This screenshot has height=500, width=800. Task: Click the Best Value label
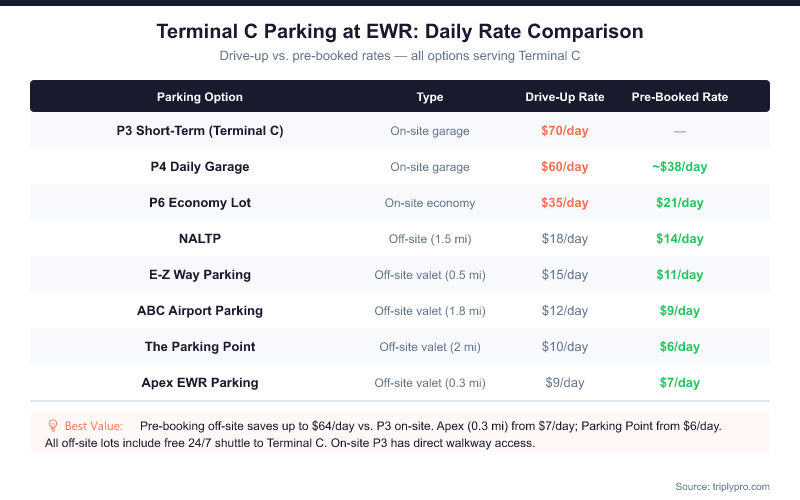(94, 426)
